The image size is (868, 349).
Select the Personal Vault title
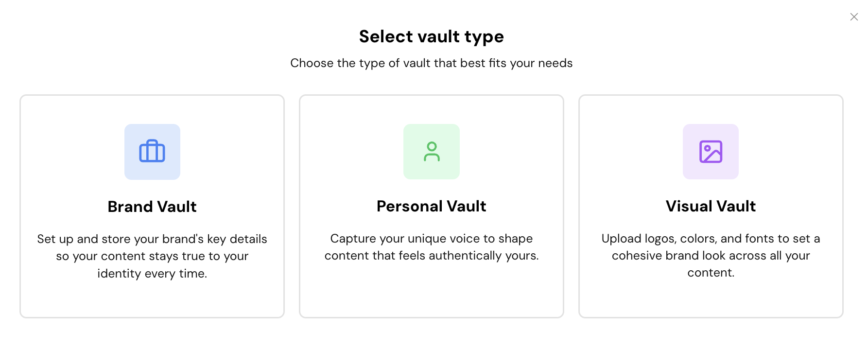(432, 206)
